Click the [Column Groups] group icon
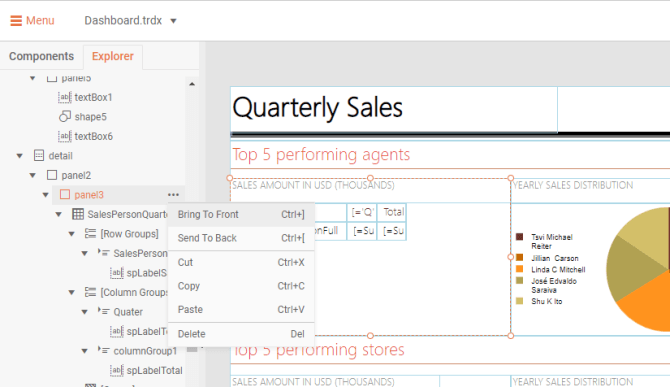Screen dimensions: 670x387 tap(90, 292)
